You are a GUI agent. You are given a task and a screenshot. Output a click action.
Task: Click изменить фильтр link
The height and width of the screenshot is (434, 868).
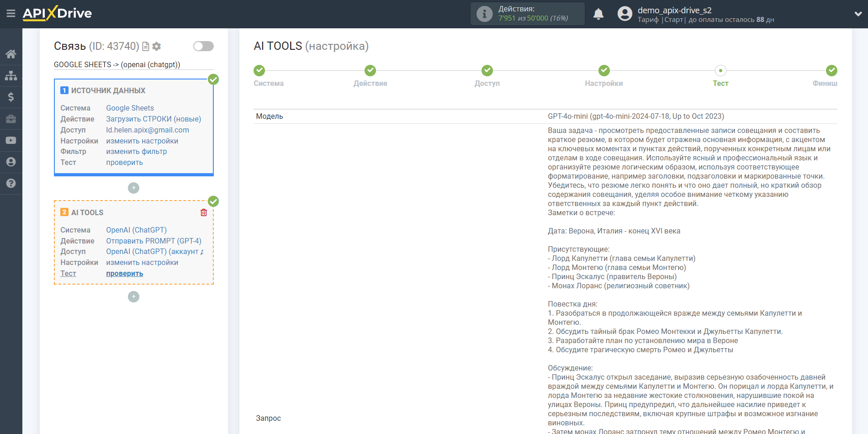click(x=137, y=151)
